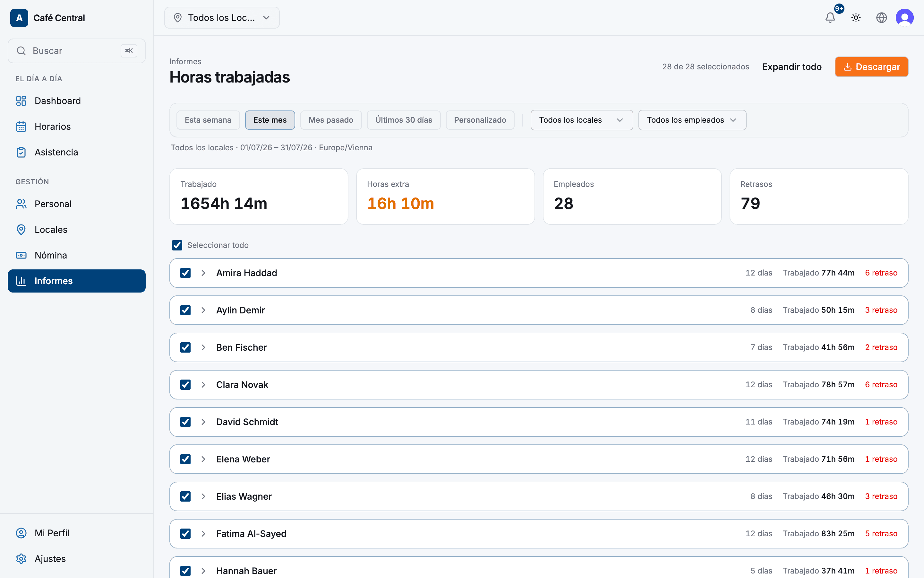Click the Horas extra summary card
The image size is (924, 578).
click(x=446, y=197)
